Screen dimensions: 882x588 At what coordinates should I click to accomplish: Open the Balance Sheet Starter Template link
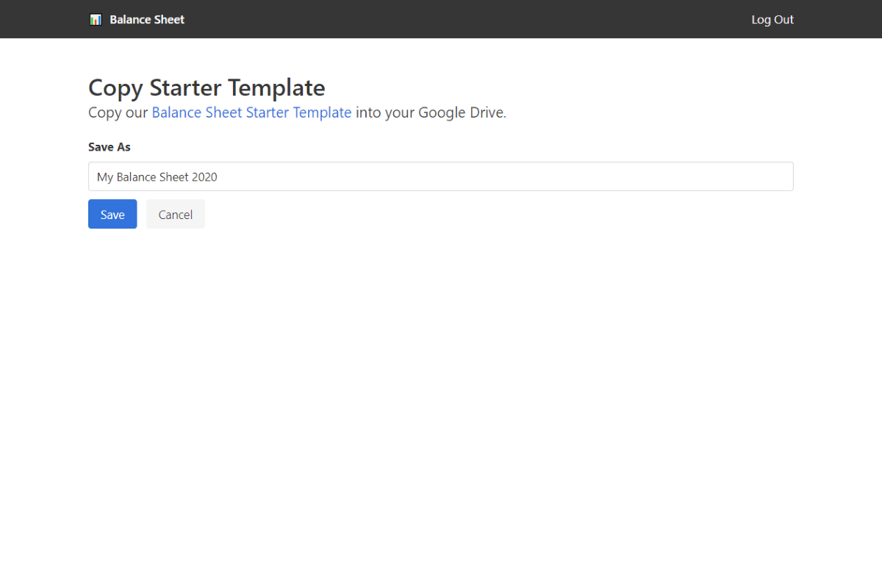(x=251, y=112)
